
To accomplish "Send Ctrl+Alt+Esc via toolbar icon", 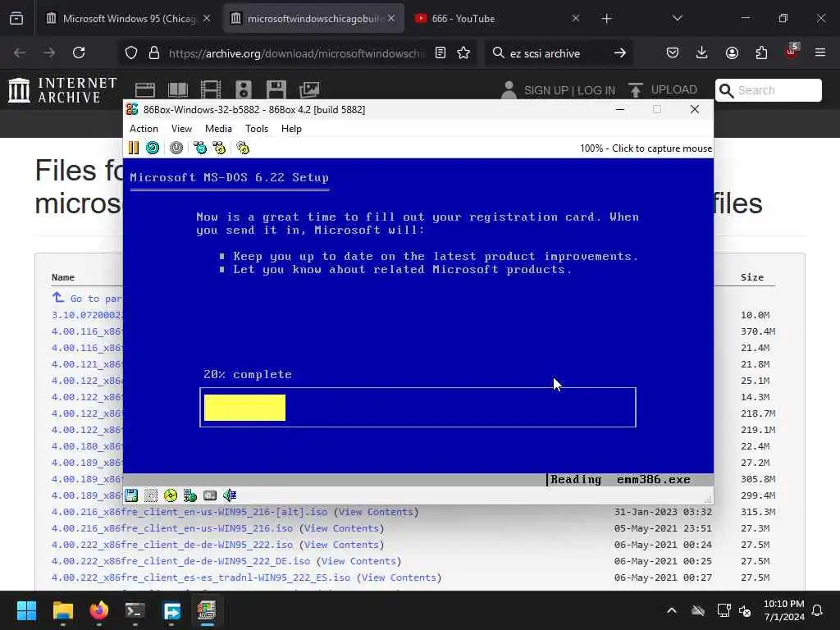I will click(x=219, y=148).
